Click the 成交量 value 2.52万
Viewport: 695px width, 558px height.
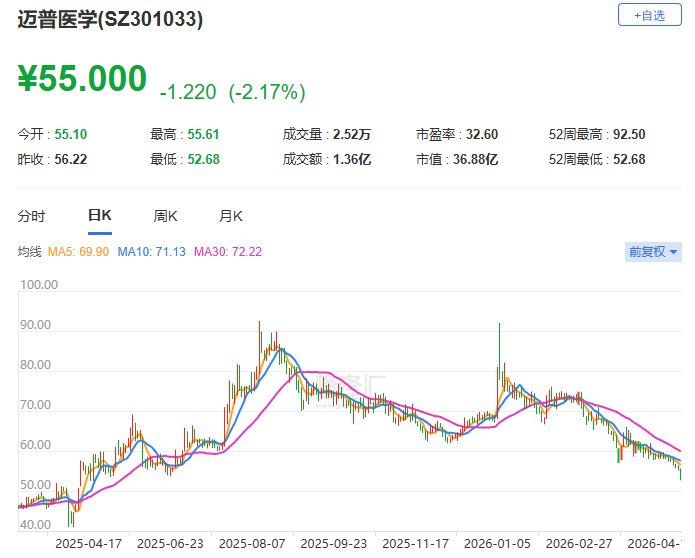[x=352, y=134]
